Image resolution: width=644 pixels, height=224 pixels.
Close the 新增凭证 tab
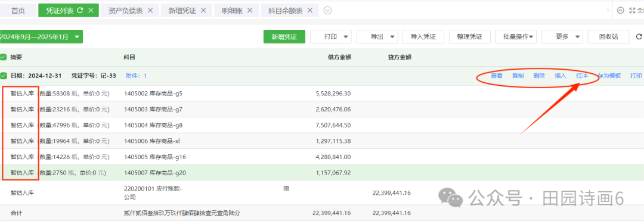(203, 11)
